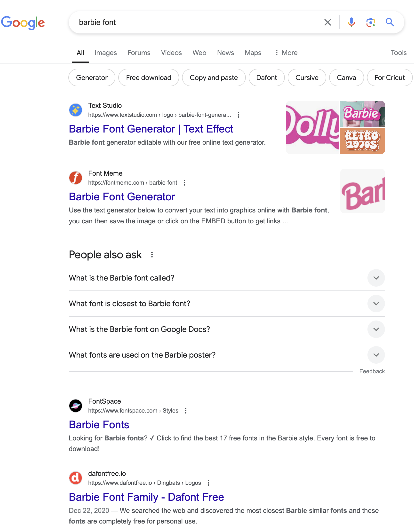Image resolution: width=414 pixels, height=532 pixels.
Task: Switch to the Images tab
Action: (105, 53)
